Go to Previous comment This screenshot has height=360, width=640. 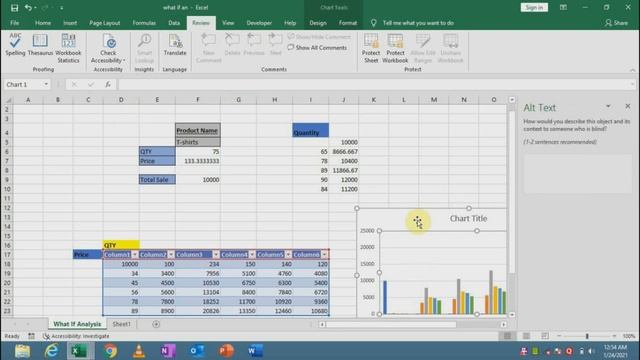pos(254,44)
